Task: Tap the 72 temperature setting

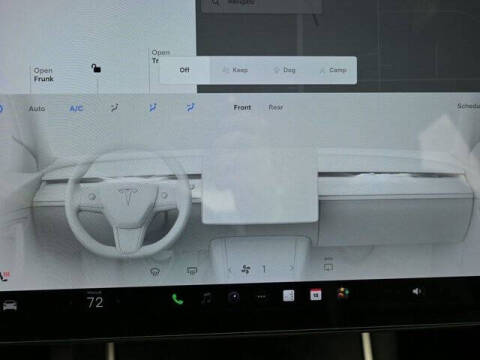Action: pos(95,303)
